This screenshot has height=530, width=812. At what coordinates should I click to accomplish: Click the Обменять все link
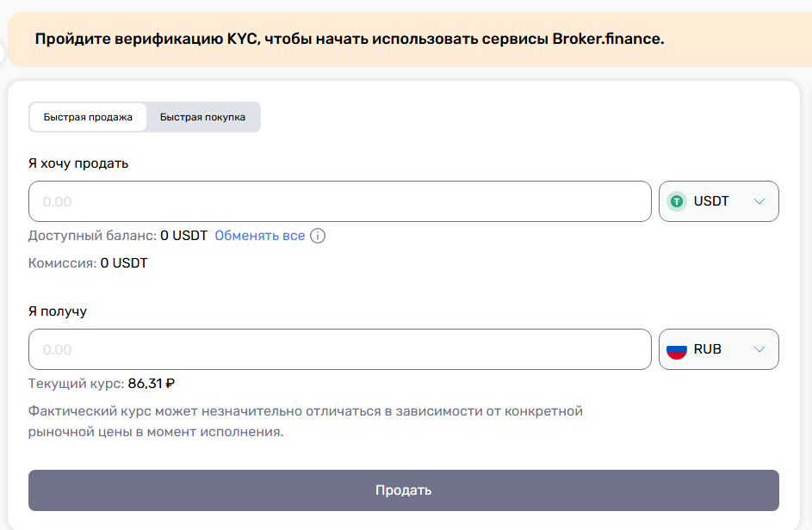click(x=260, y=236)
